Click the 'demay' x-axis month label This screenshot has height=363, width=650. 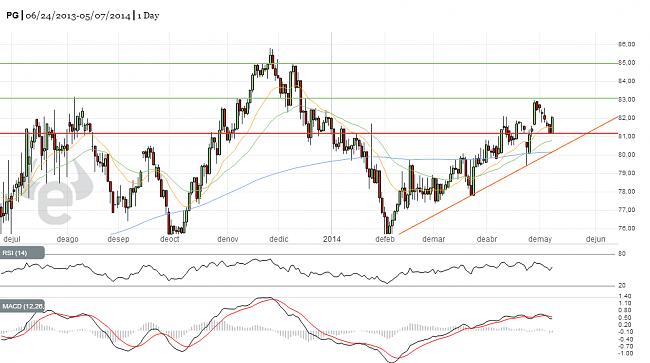point(540,239)
